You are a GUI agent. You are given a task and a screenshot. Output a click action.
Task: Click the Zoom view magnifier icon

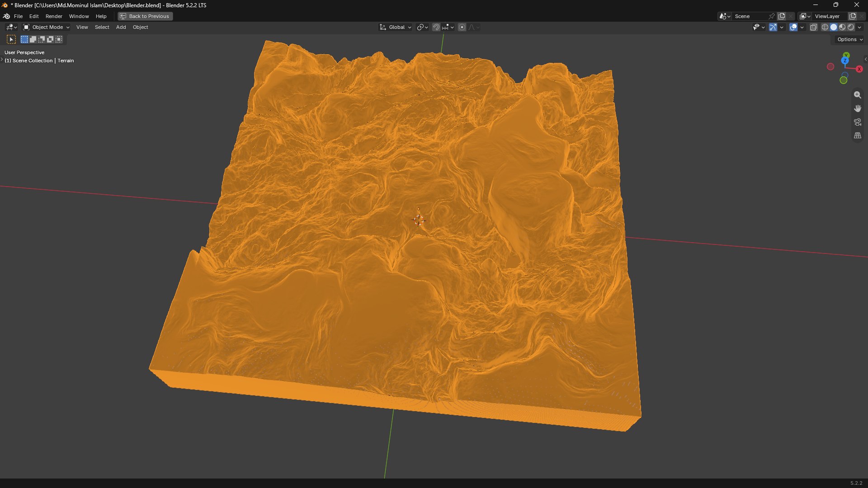click(x=857, y=95)
